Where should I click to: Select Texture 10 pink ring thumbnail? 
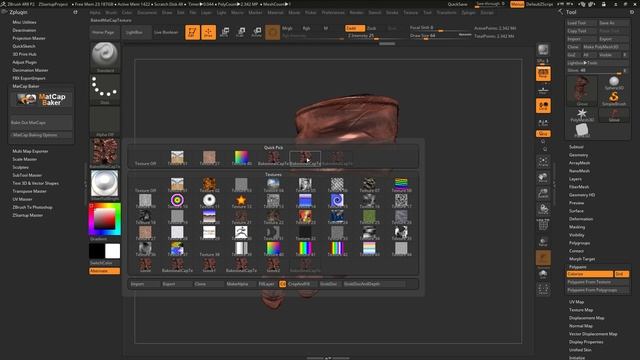[x=177, y=201]
